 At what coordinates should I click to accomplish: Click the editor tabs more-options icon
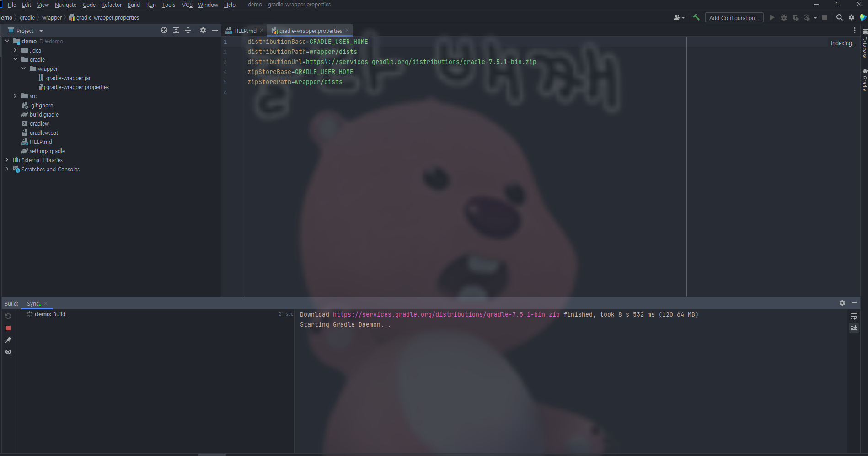(855, 30)
